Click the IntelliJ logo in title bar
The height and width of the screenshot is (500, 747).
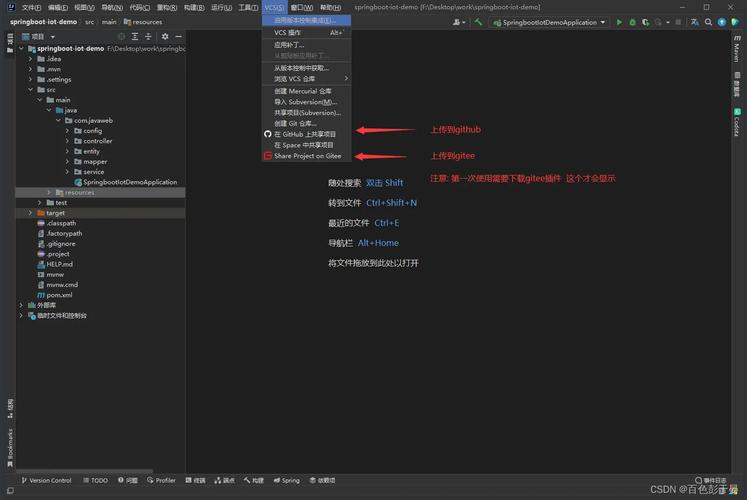pyautogui.click(x=11, y=7)
